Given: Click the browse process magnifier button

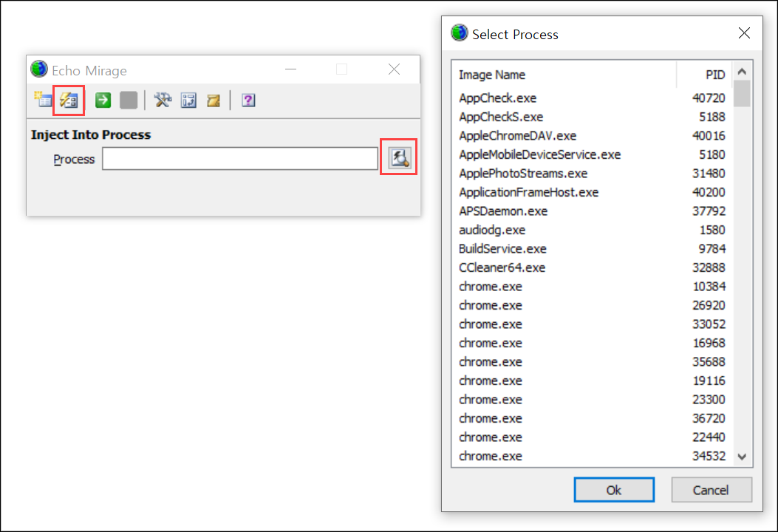Looking at the screenshot, I should 399,158.
